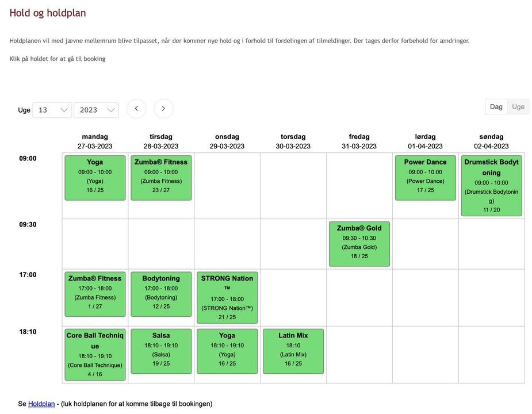Select Monday 17:00 Zumba Fitness class
The height and width of the screenshot is (414, 532).
click(95, 294)
